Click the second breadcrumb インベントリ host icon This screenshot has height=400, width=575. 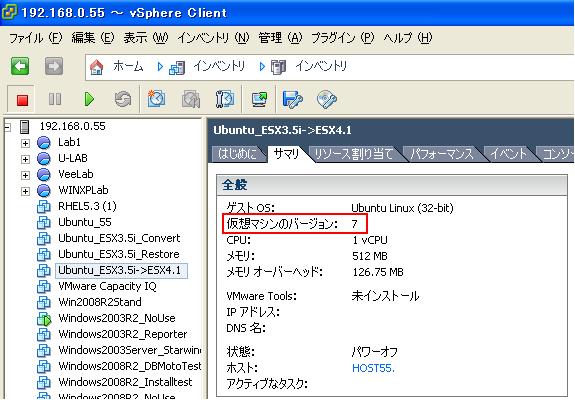coord(278,67)
